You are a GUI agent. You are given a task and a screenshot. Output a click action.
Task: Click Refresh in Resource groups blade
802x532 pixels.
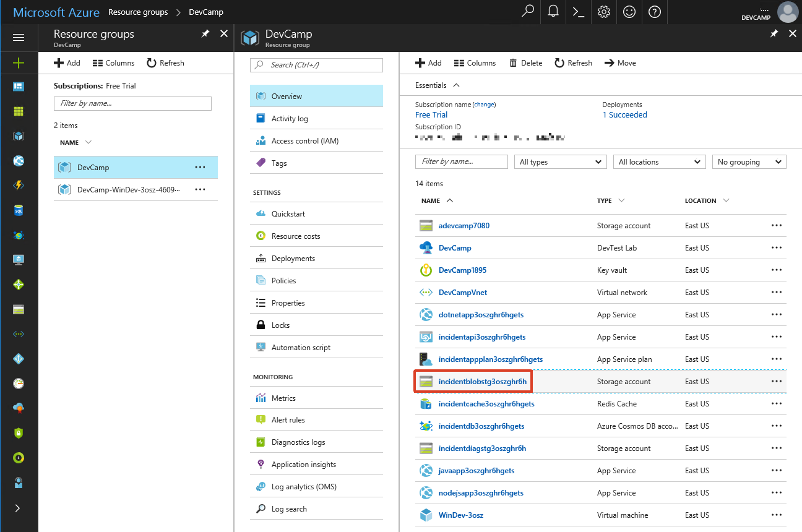point(165,63)
